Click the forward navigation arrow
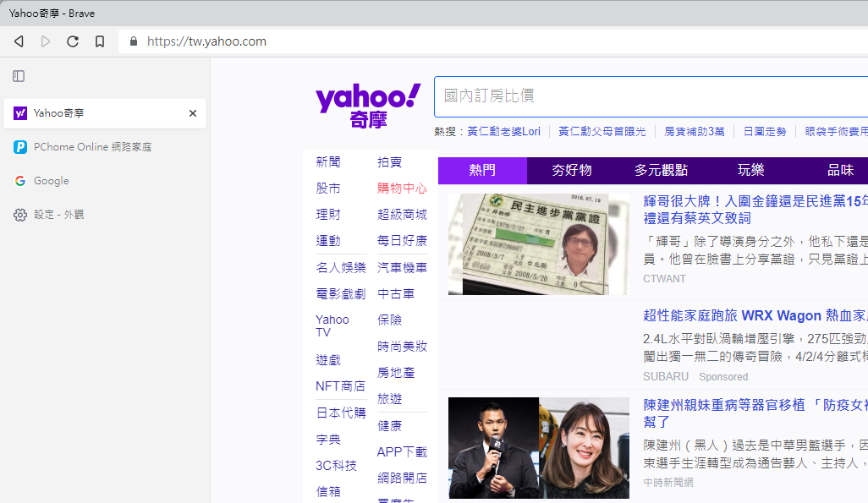 click(x=46, y=41)
